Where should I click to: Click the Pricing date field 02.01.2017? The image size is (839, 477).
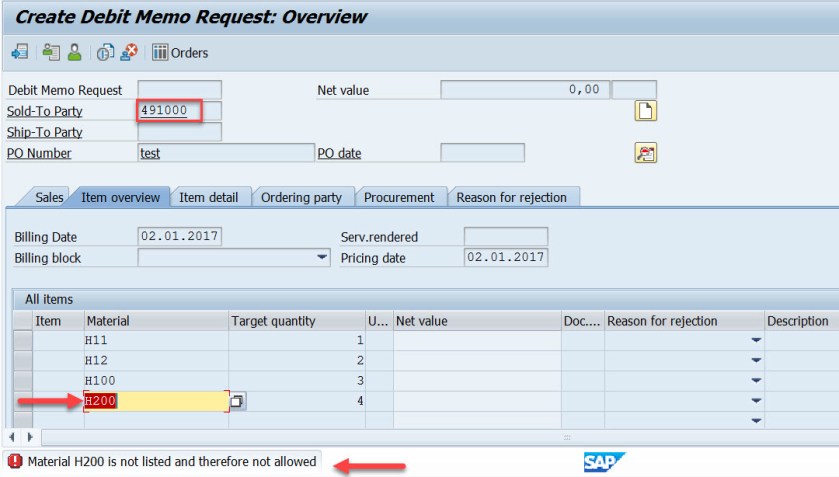point(506,257)
